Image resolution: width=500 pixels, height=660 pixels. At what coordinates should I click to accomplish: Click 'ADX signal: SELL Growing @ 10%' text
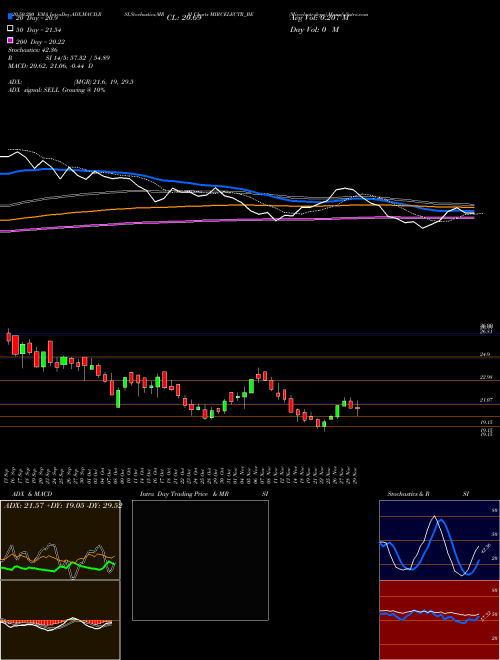56,90
